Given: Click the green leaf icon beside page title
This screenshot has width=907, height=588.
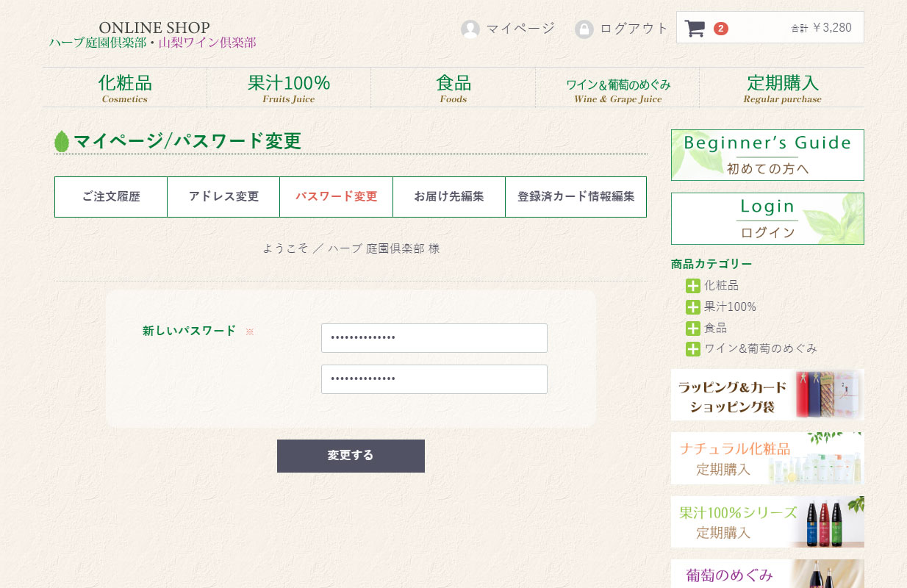Looking at the screenshot, I should (x=62, y=141).
